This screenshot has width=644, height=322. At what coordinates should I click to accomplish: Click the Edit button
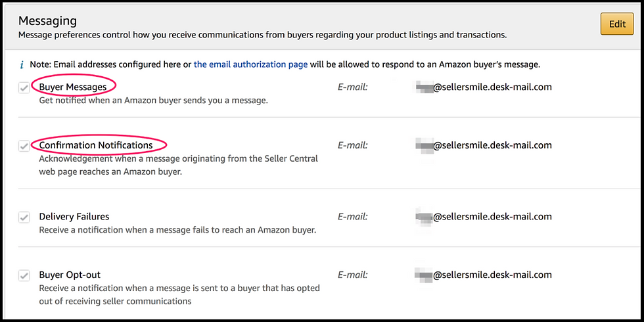click(616, 24)
